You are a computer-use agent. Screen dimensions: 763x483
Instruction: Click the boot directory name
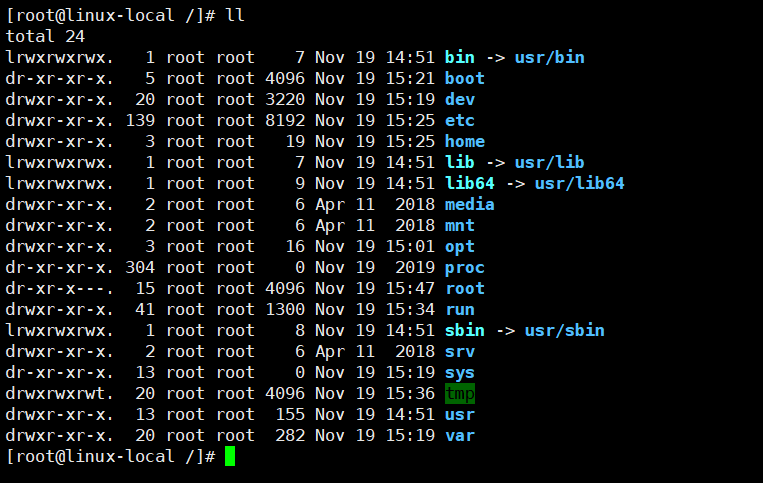pos(465,78)
